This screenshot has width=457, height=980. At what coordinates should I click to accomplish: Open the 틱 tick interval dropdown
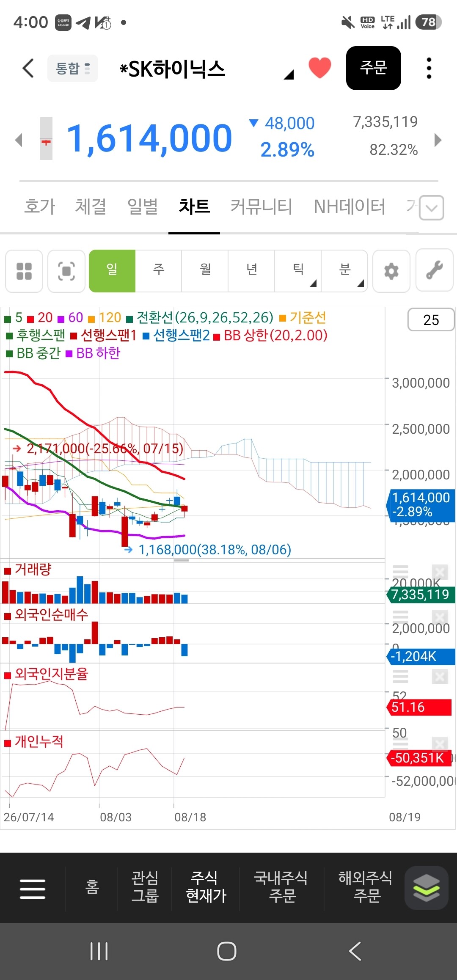pos(298,271)
